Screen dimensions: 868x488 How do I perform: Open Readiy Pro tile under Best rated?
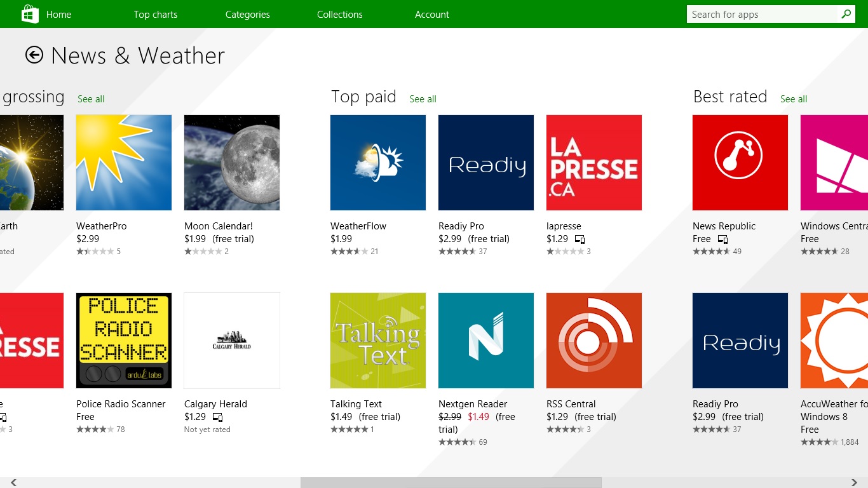pyautogui.click(x=740, y=341)
